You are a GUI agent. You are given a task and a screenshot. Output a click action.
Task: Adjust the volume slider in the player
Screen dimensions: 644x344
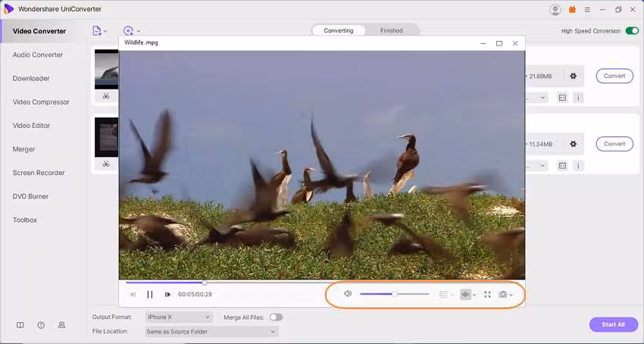point(394,294)
